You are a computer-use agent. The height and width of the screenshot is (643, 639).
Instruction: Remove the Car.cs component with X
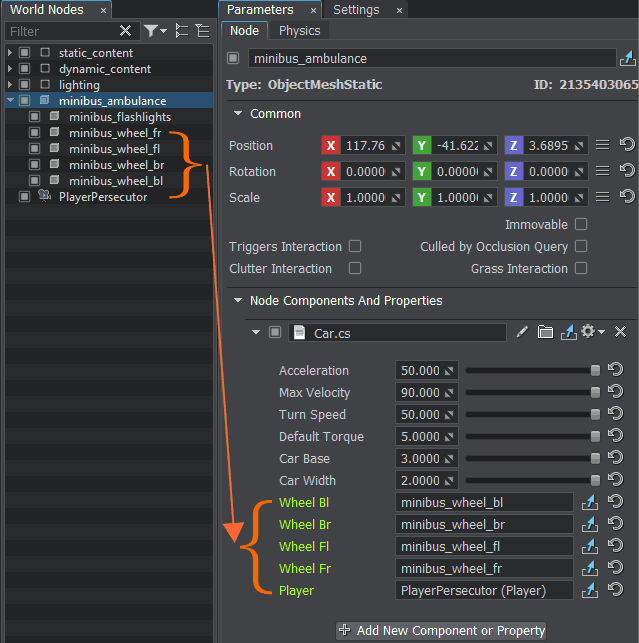click(620, 332)
